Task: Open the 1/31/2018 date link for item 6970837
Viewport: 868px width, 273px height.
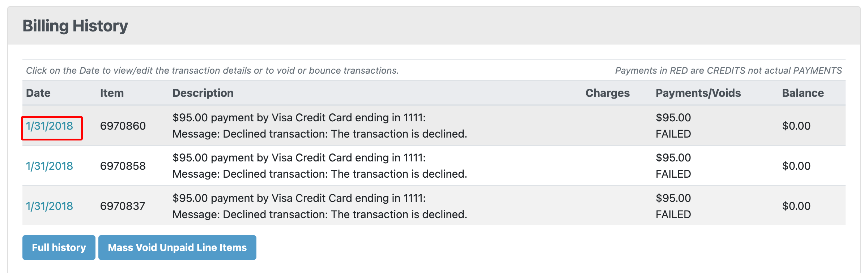Action: click(x=50, y=206)
